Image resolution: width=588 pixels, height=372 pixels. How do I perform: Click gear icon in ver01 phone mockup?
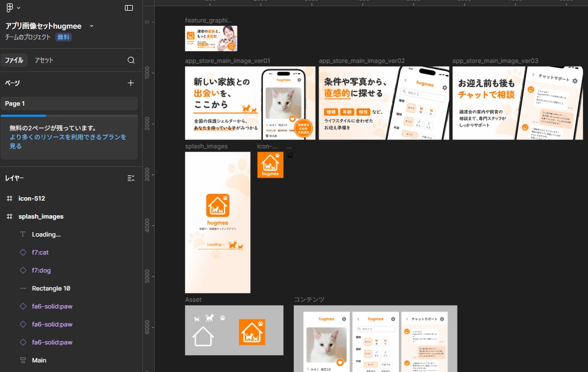(x=299, y=80)
